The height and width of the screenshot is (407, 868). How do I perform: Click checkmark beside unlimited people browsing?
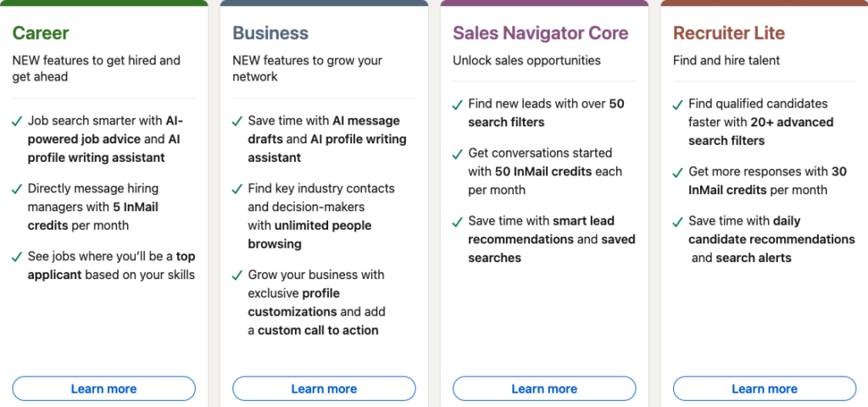click(x=237, y=189)
